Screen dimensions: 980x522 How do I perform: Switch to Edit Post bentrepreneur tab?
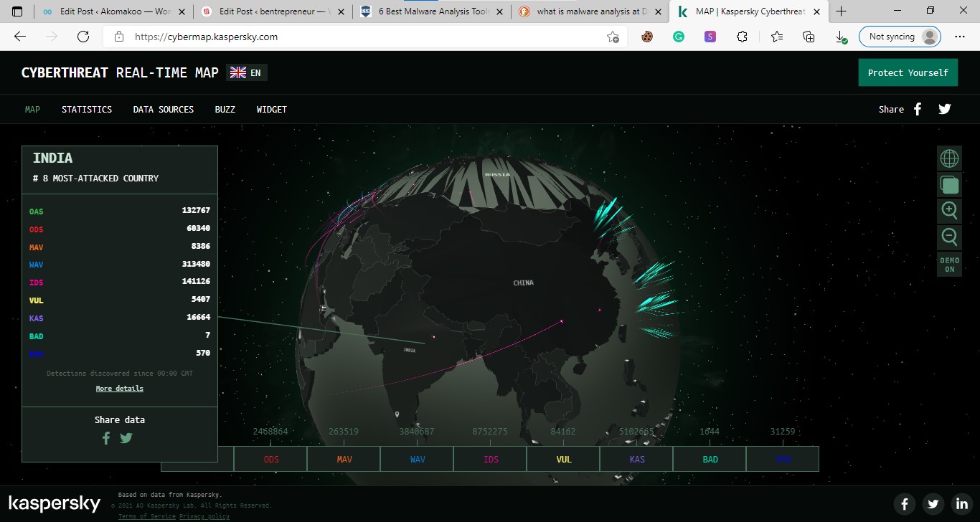(x=272, y=11)
